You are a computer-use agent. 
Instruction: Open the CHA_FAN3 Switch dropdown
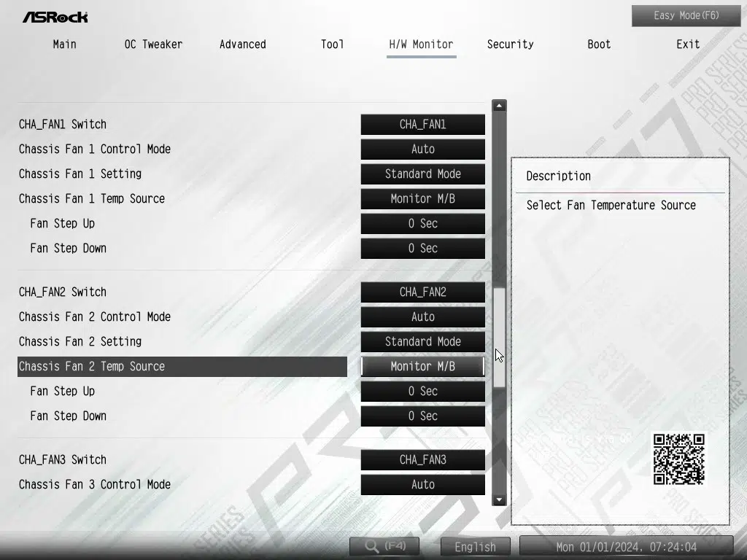pos(422,460)
